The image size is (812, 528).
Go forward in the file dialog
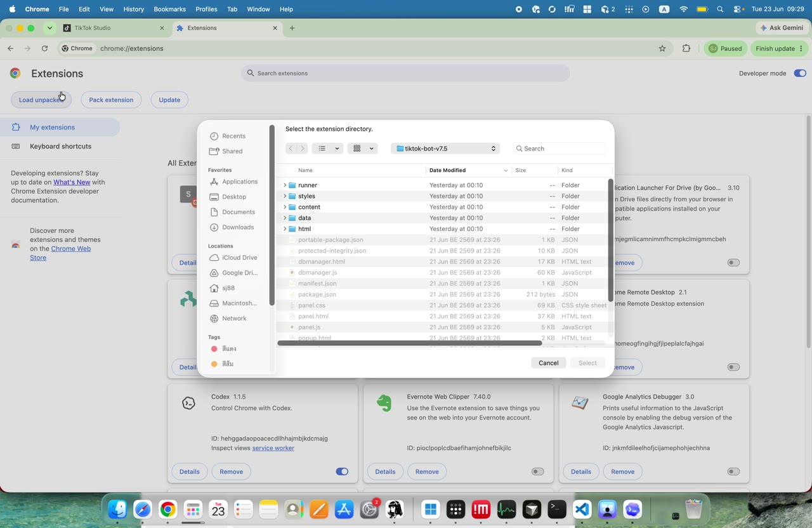click(x=303, y=148)
